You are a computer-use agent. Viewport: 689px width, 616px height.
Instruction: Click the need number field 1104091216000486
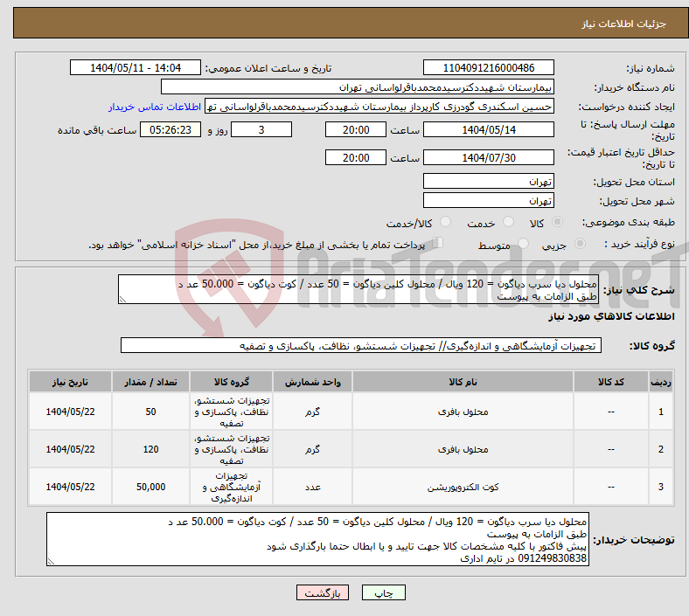tap(488, 67)
